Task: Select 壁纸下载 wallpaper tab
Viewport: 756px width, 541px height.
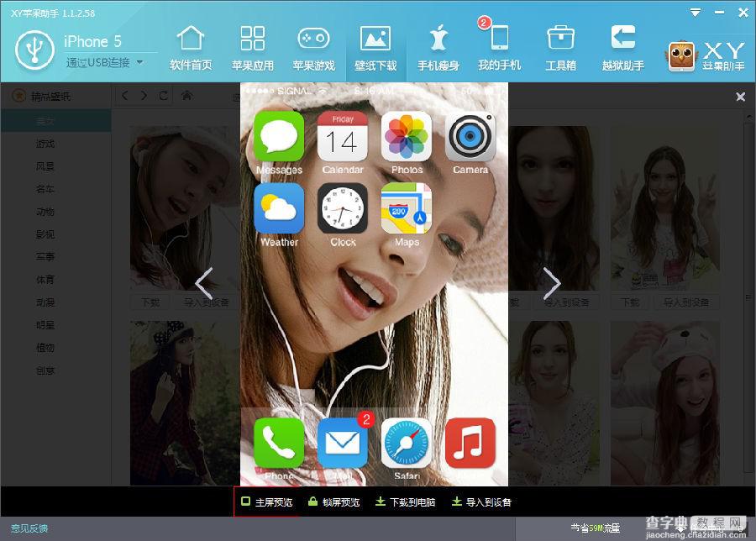Action: click(x=375, y=48)
